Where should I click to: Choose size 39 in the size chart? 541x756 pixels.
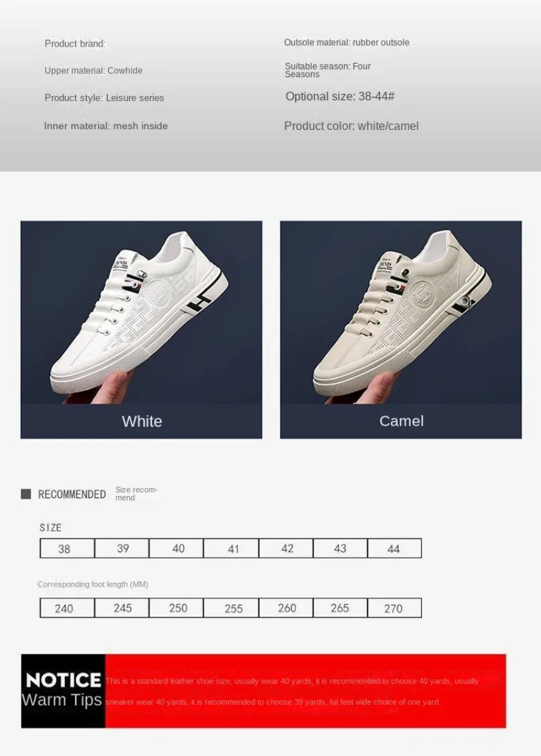click(122, 548)
